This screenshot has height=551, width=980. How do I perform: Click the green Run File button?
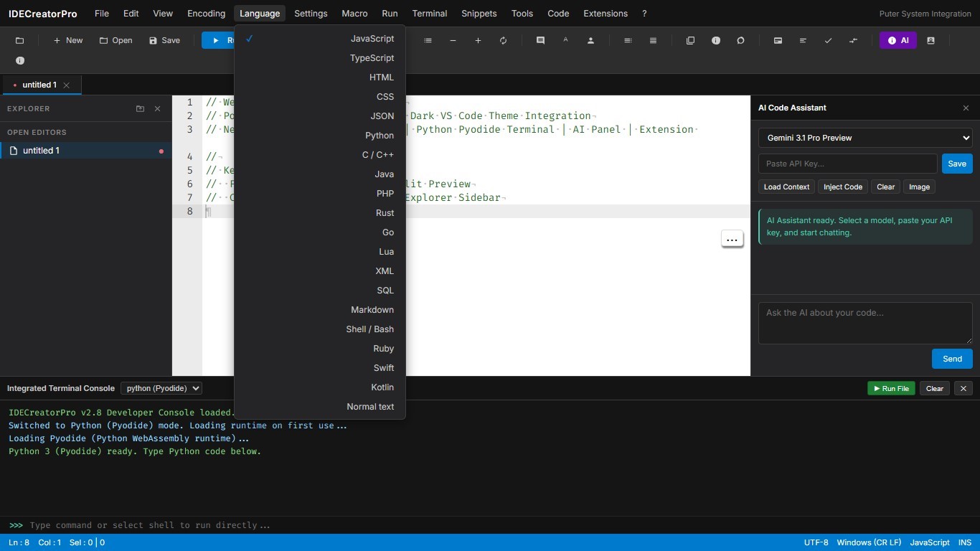892,388
